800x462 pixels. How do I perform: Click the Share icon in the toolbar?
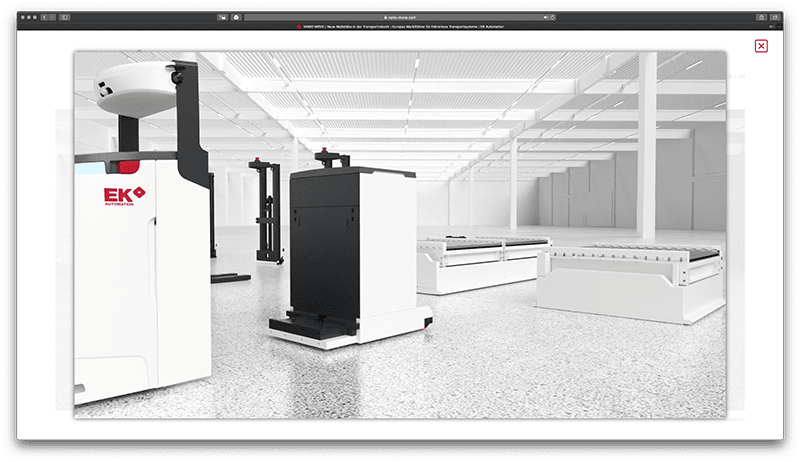point(761,17)
